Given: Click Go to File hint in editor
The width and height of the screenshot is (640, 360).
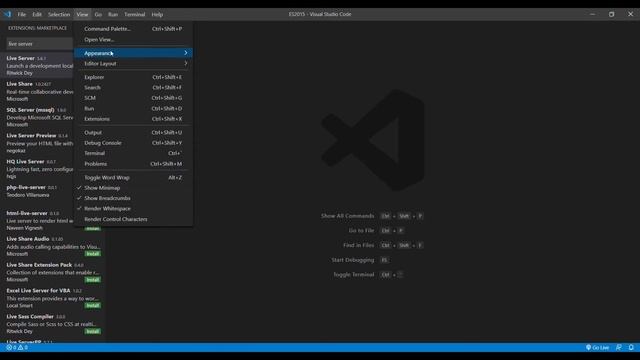Looking at the screenshot, I should [x=361, y=231].
